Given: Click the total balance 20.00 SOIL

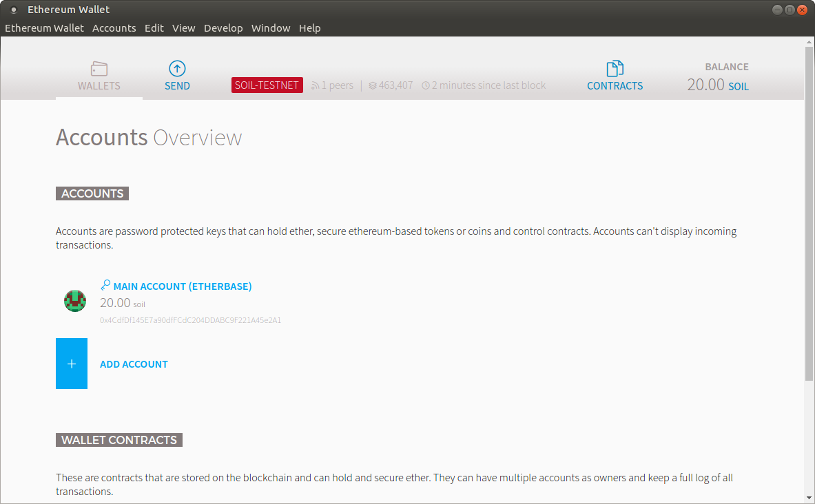Looking at the screenshot, I should point(718,85).
